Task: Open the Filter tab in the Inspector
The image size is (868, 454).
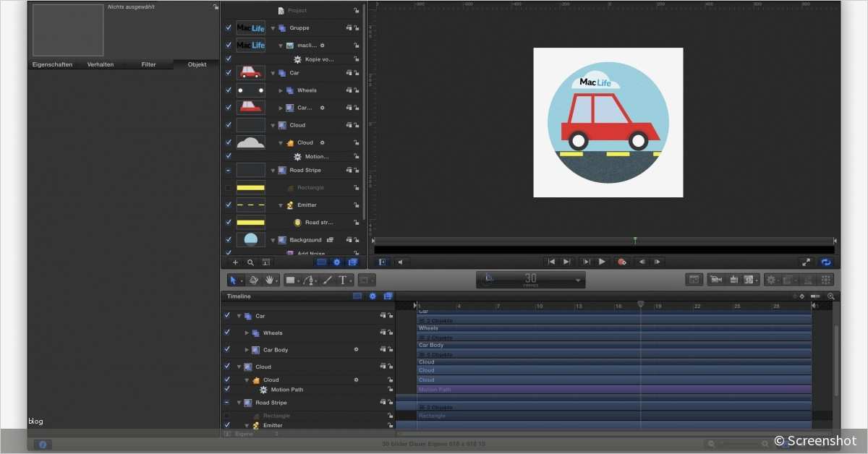Action: point(148,64)
